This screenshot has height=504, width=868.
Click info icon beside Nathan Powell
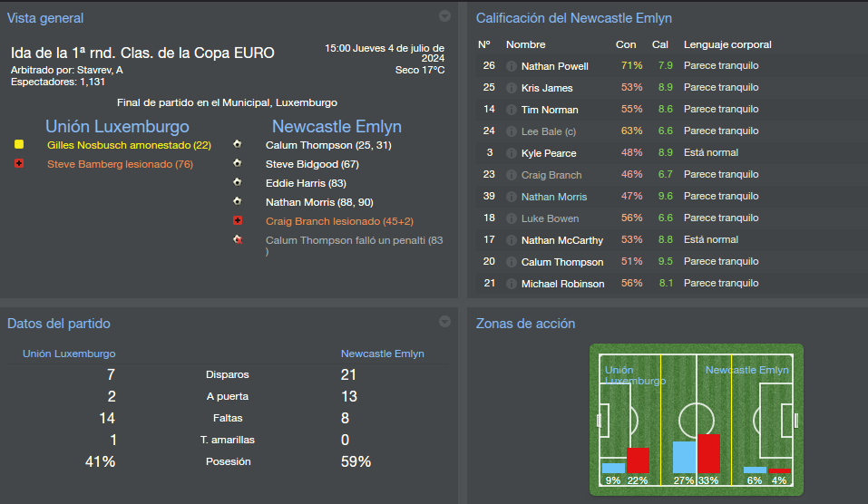pyautogui.click(x=511, y=66)
